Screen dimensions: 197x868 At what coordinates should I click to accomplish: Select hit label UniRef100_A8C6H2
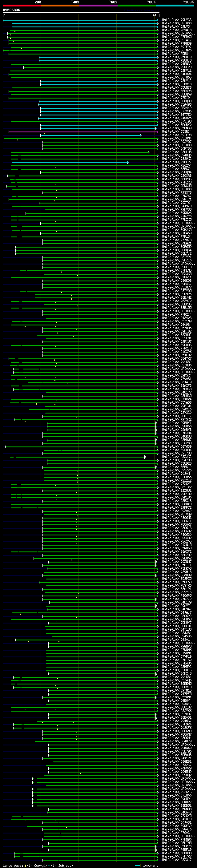[177, 531]
